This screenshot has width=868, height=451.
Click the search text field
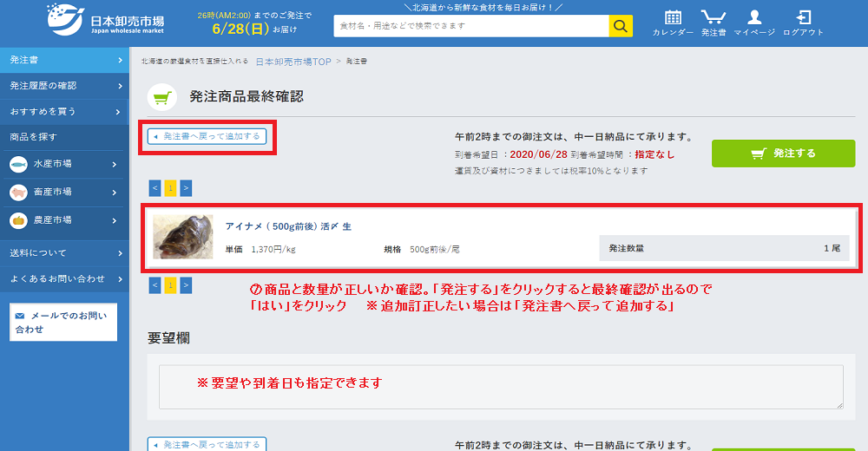(x=470, y=26)
